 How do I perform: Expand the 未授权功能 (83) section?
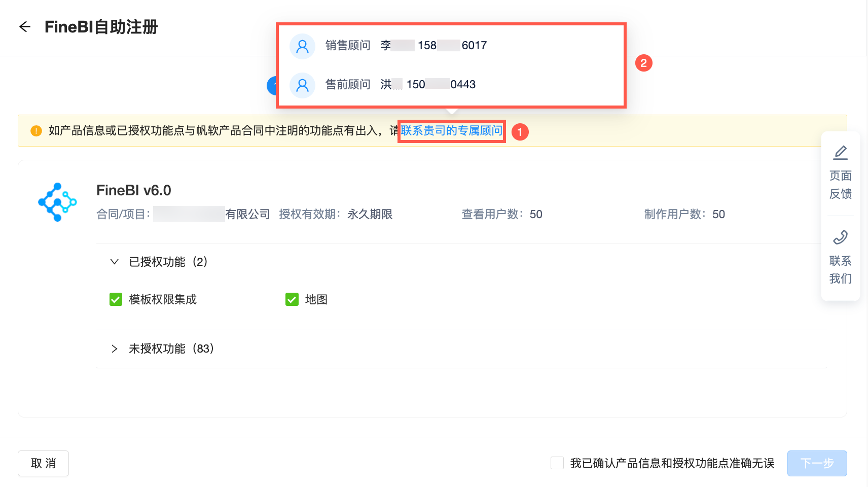click(115, 349)
